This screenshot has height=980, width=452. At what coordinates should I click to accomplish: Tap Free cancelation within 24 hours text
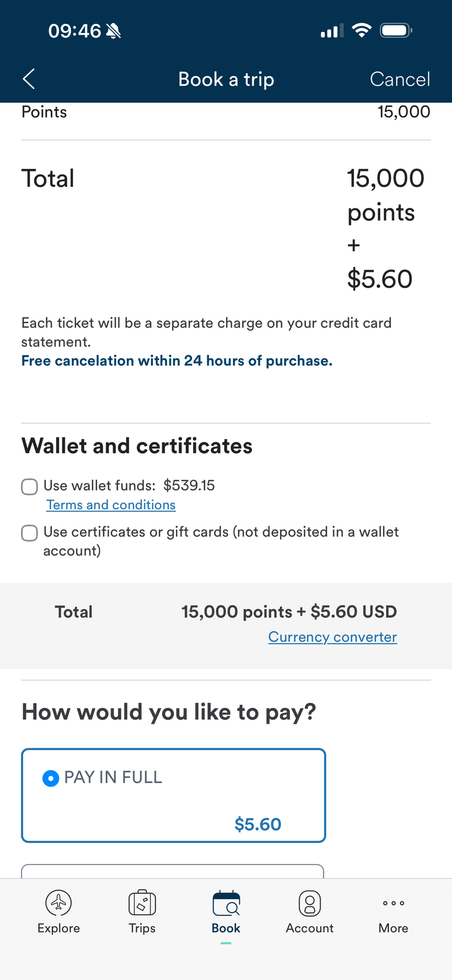177,361
